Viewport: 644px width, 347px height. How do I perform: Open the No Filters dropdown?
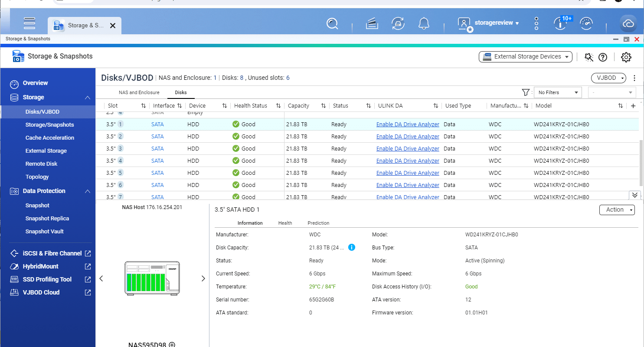[x=558, y=92]
